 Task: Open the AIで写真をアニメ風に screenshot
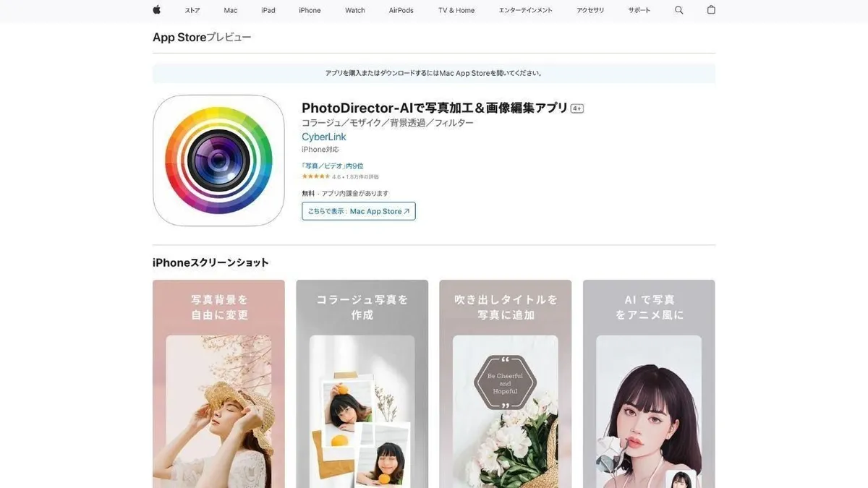(649, 384)
